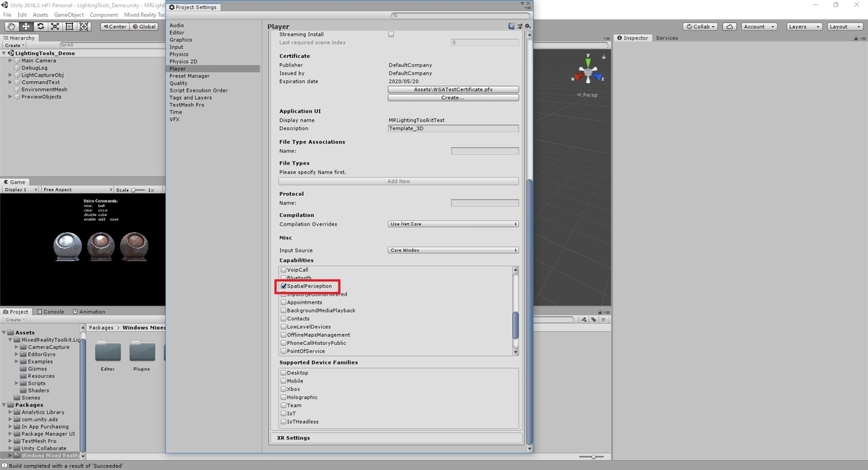This screenshot has height=470, width=868.
Task: Open the Collab dropdown
Action: 702,26
